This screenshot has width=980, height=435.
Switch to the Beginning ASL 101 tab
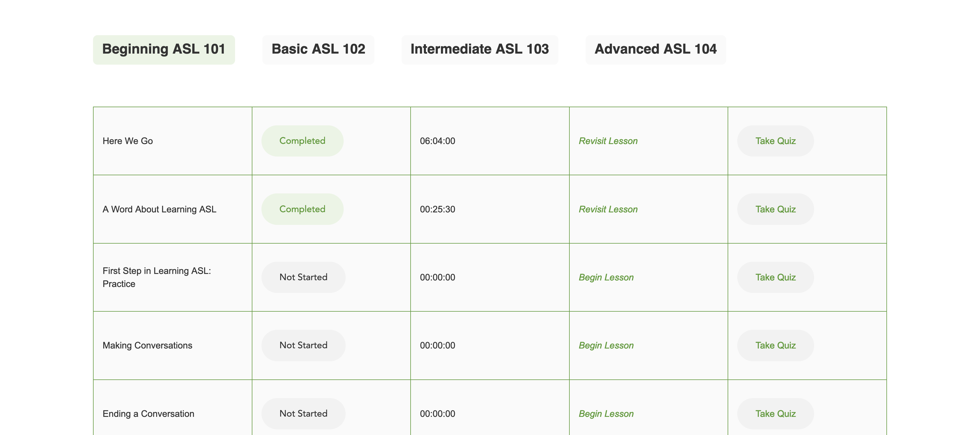[164, 49]
